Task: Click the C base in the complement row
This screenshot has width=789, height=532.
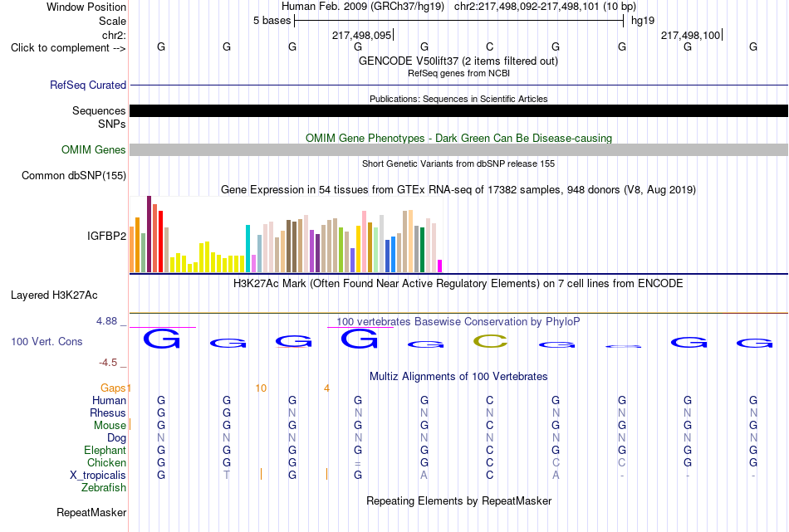Action: [490, 46]
